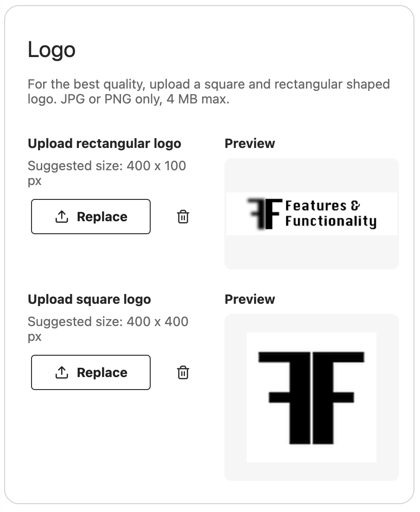Click "Features & Functionality" text in preview
Screen dimensions: 420x512
coord(330,213)
